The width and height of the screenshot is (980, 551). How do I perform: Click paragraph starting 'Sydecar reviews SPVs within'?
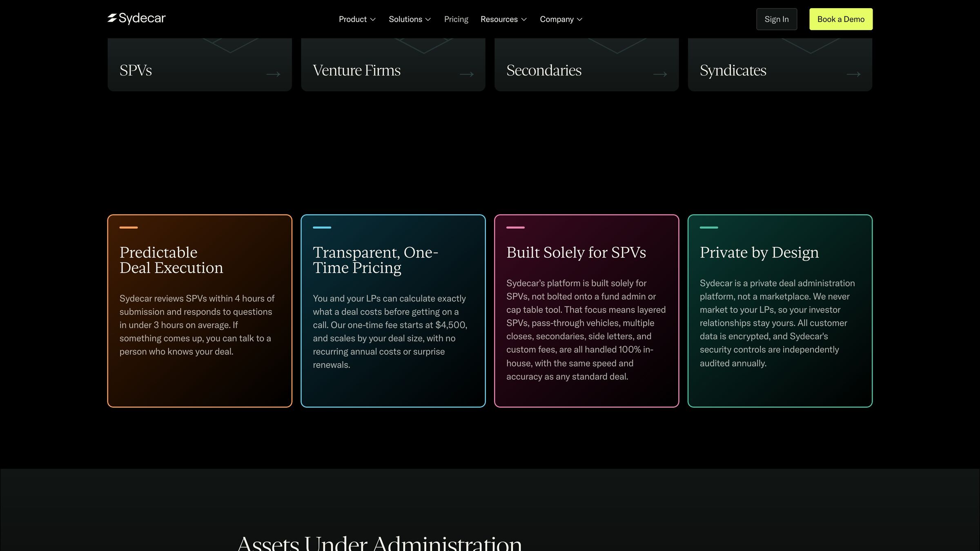pos(197,325)
